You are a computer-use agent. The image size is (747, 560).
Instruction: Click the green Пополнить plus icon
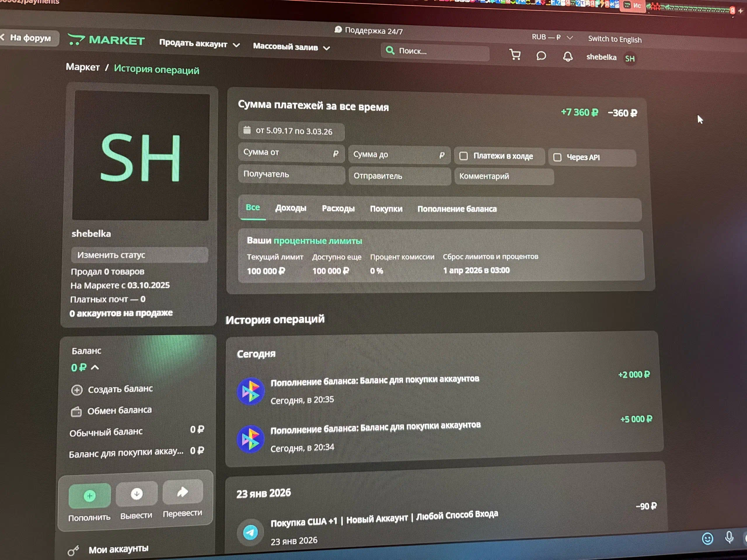coord(90,496)
